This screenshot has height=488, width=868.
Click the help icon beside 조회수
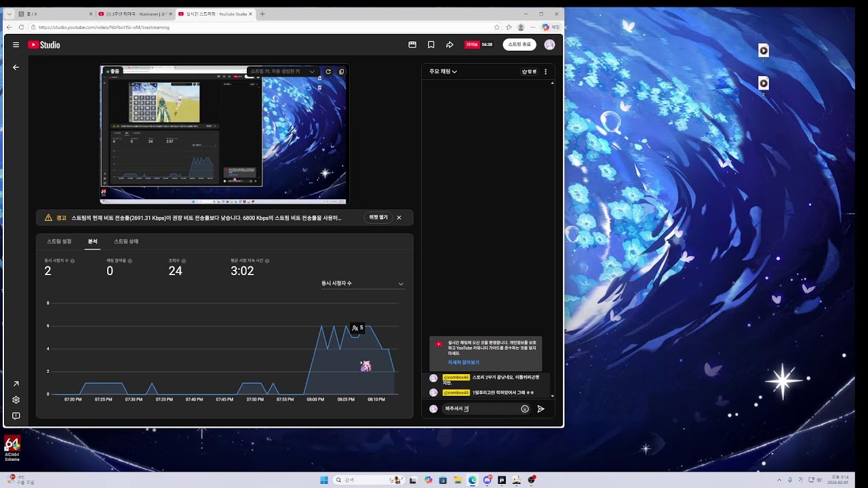pyautogui.click(x=184, y=260)
